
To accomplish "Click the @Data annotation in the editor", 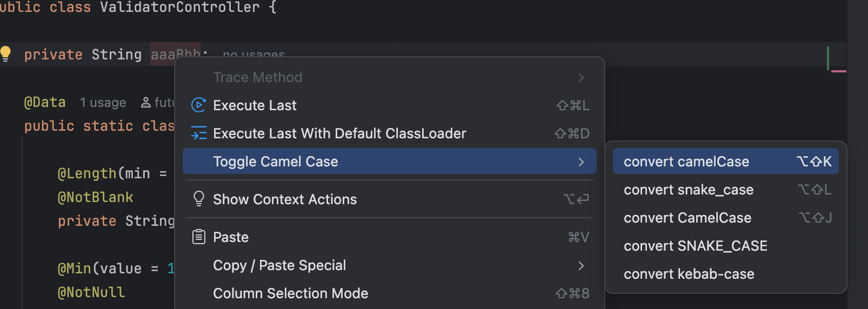I will coord(45,102).
